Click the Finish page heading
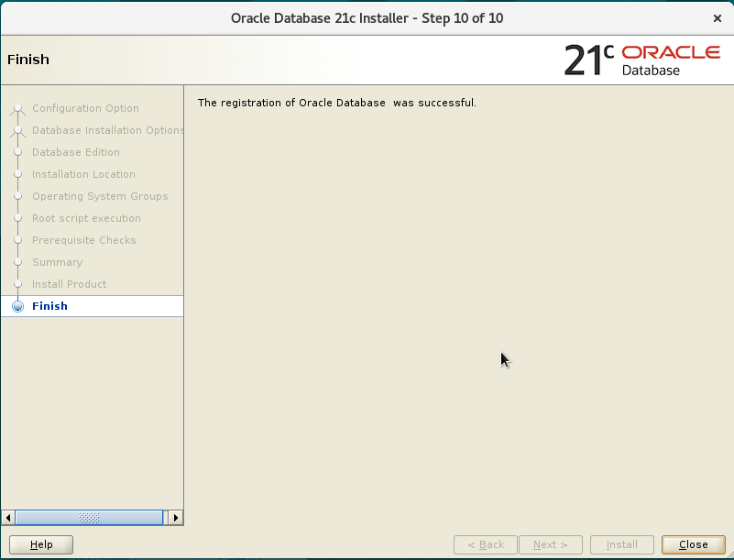Viewport: 734px width, 560px height. click(x=28, y=60)
